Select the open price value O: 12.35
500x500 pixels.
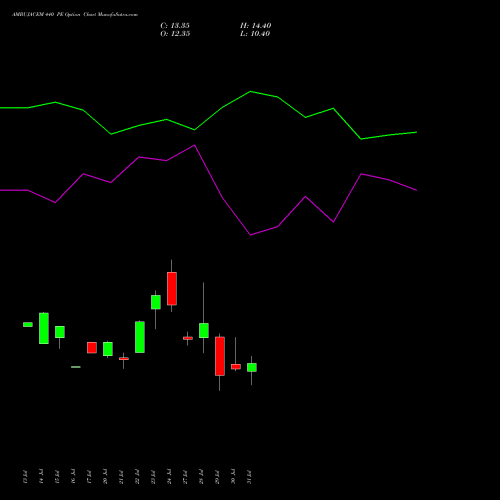tap(175, 34)
